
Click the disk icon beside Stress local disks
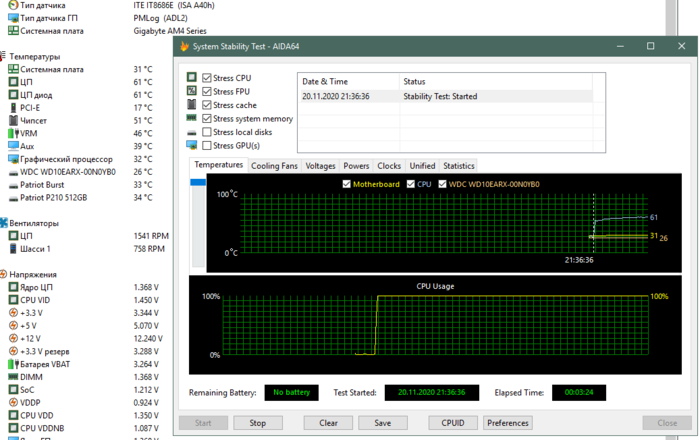[192, 133]
